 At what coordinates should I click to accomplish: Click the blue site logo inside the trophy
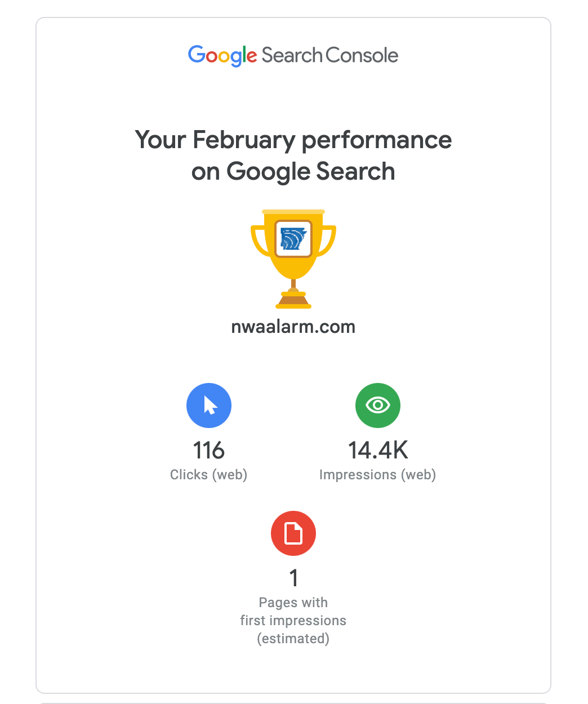(x=293, y=238)
